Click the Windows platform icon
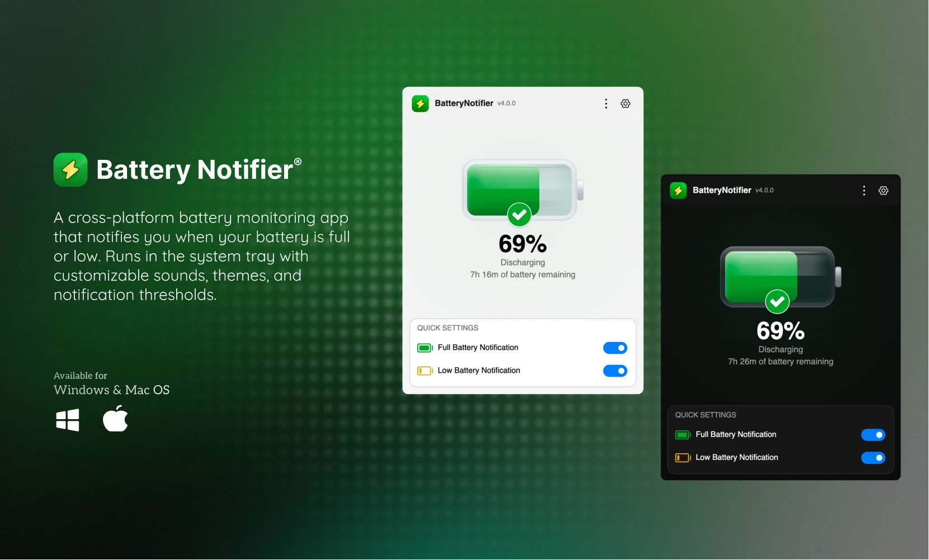The height and width of the screenshot is (560, 929). point(68,420)
